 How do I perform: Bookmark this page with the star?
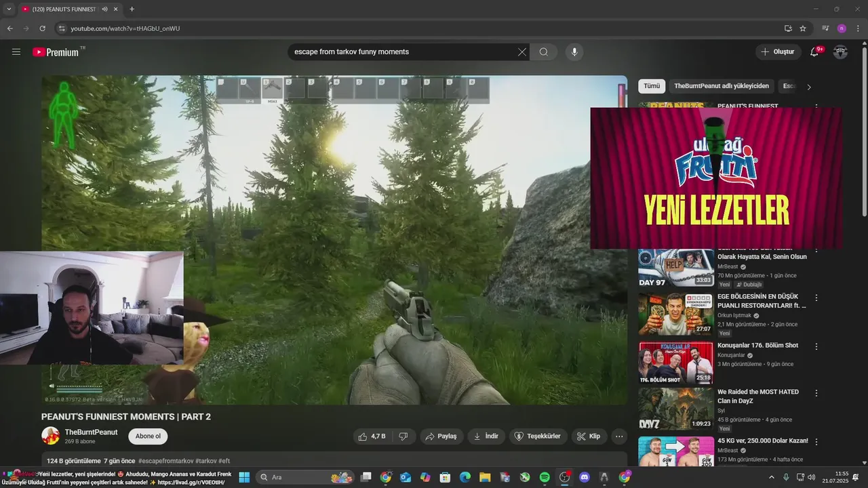[803, 28]
